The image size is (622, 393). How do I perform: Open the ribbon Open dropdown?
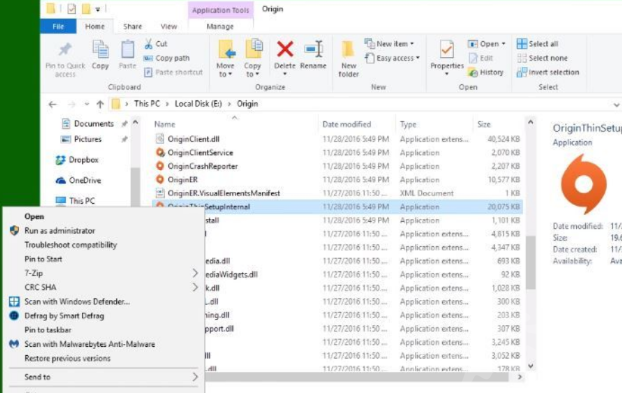tap(487, 44)
